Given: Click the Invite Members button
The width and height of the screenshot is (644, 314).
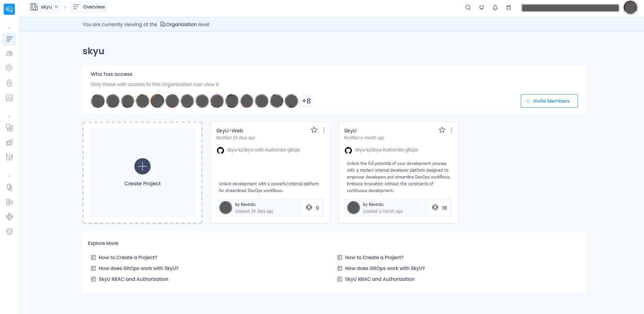Looking at the screenshot, I should coord(549,101).
